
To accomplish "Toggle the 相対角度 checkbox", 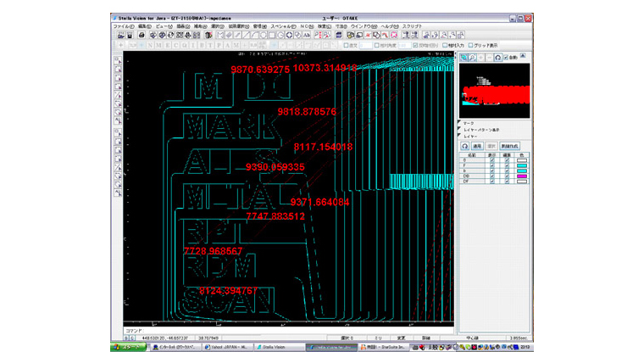I will tap(376, 45).
